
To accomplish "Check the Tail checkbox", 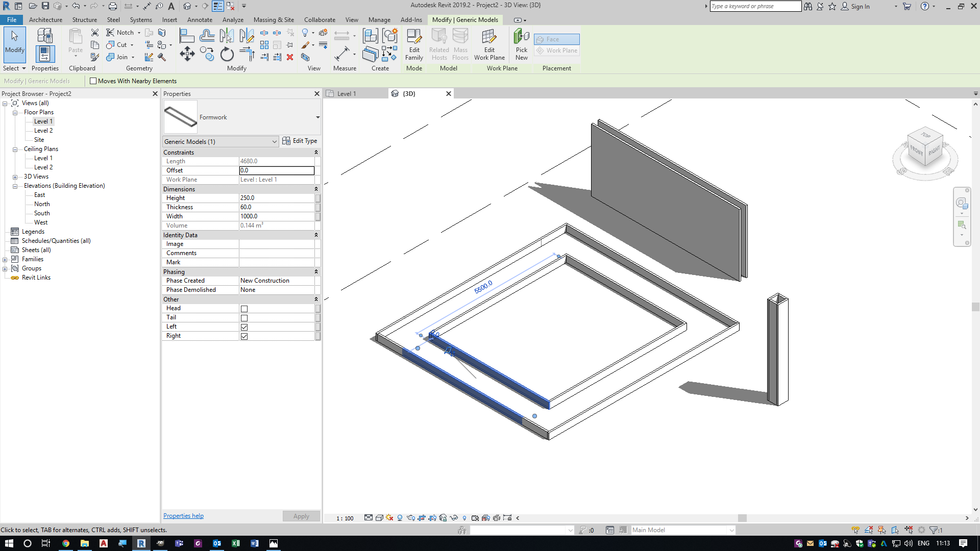I will coord(244,318).
